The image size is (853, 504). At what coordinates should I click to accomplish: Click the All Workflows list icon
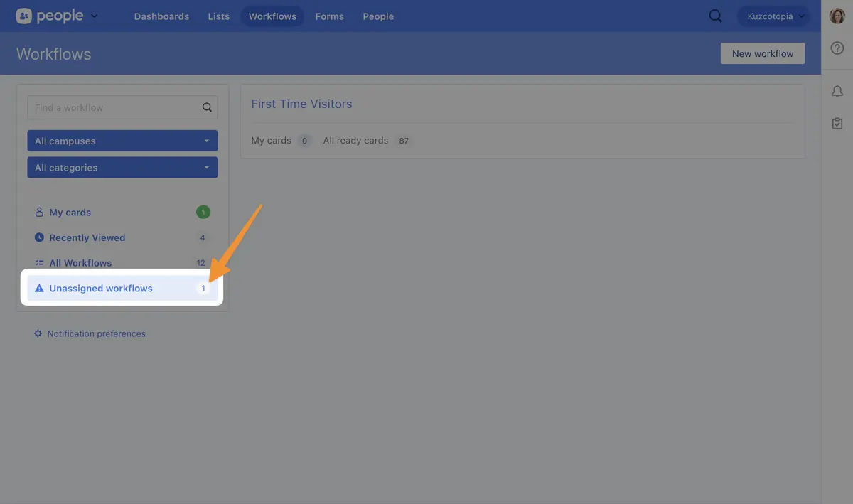click(x=39, y=263)
